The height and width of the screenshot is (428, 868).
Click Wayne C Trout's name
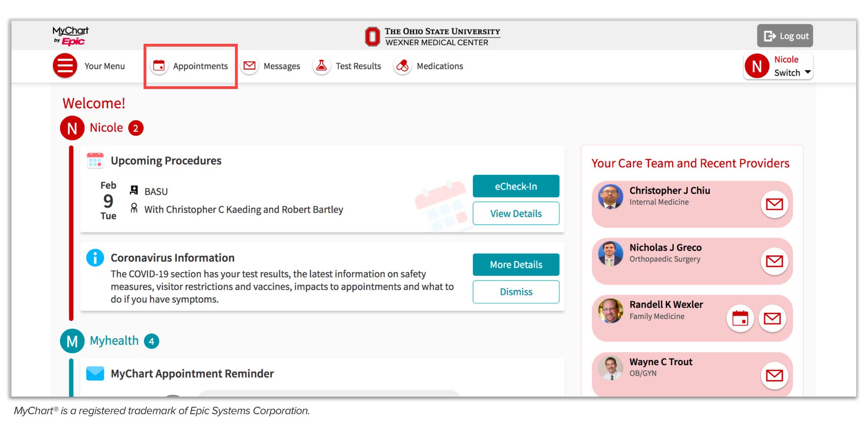pos(661,362)
